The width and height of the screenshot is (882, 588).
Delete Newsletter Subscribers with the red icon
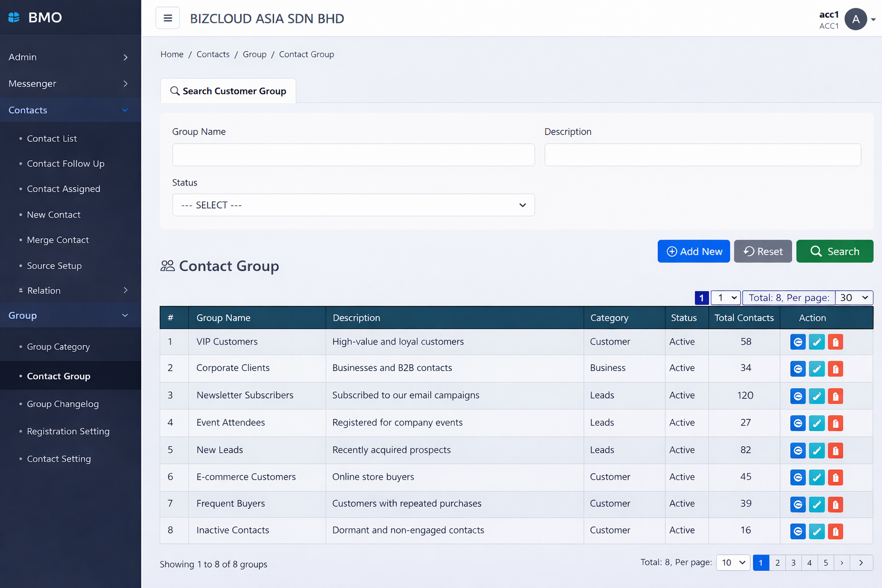coord(835,396)
